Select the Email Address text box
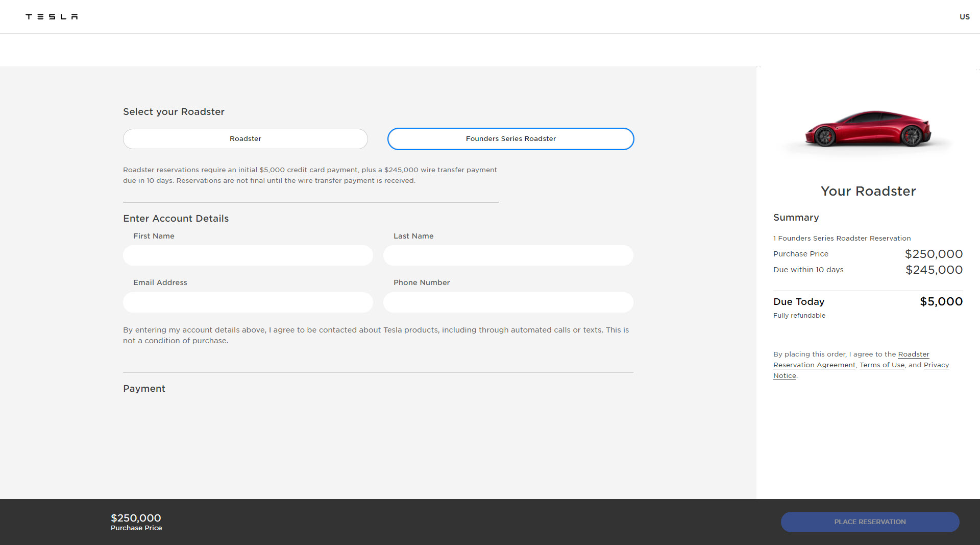Screen dimensions: 980x545 pyautogui.click(x=248, y=302)
